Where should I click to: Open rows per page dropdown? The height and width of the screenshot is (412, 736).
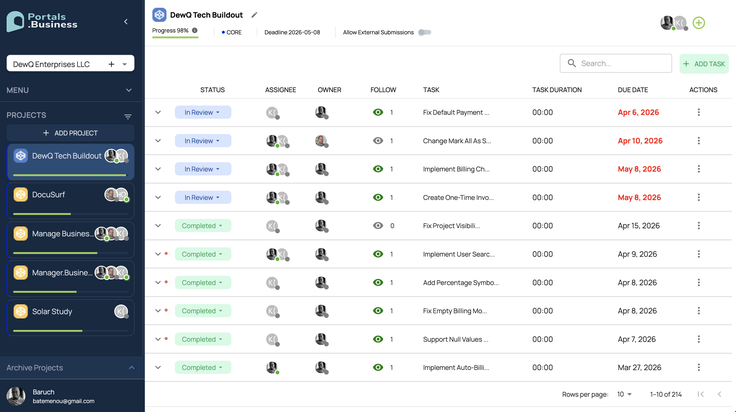624,394
